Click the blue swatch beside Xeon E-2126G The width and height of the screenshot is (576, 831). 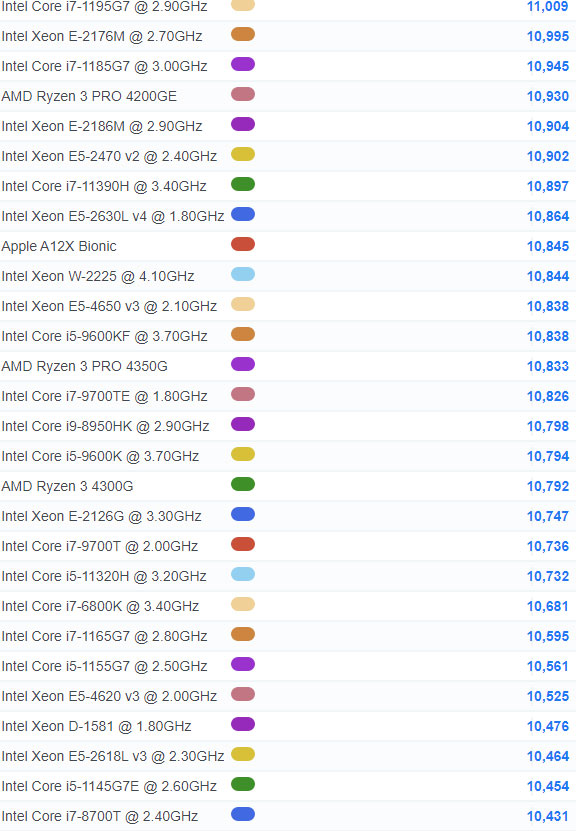click(x=243, y=515)
